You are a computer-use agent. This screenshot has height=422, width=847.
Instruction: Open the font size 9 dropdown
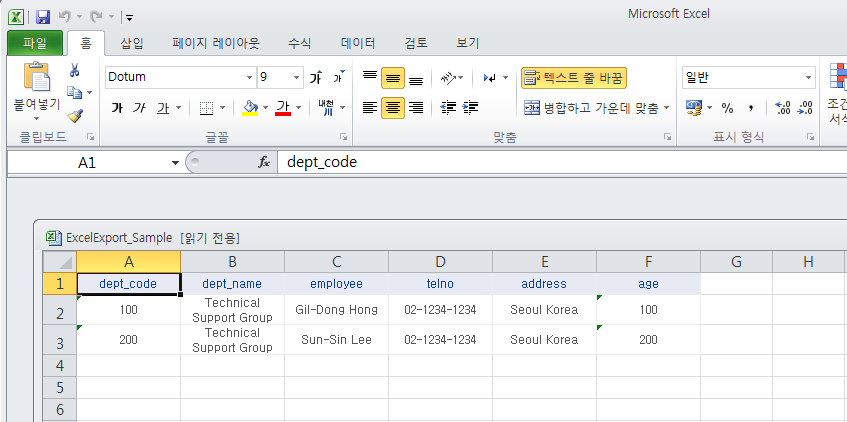tap(297, 78)
